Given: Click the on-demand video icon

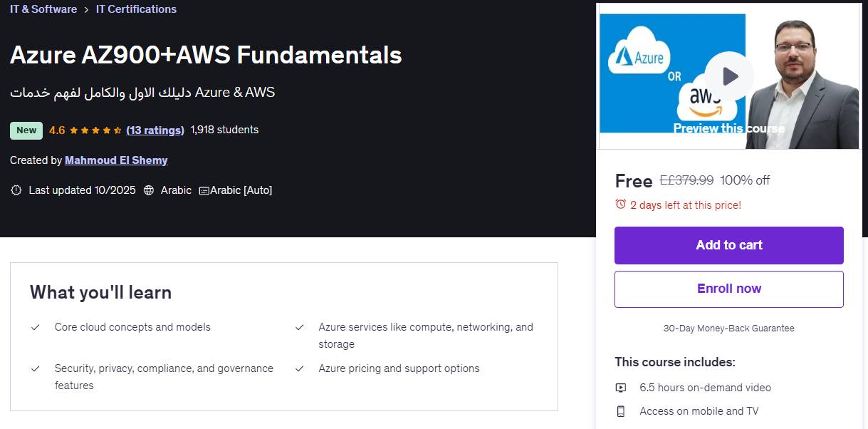Looking at the screenshot, I should tap(621, 388).
